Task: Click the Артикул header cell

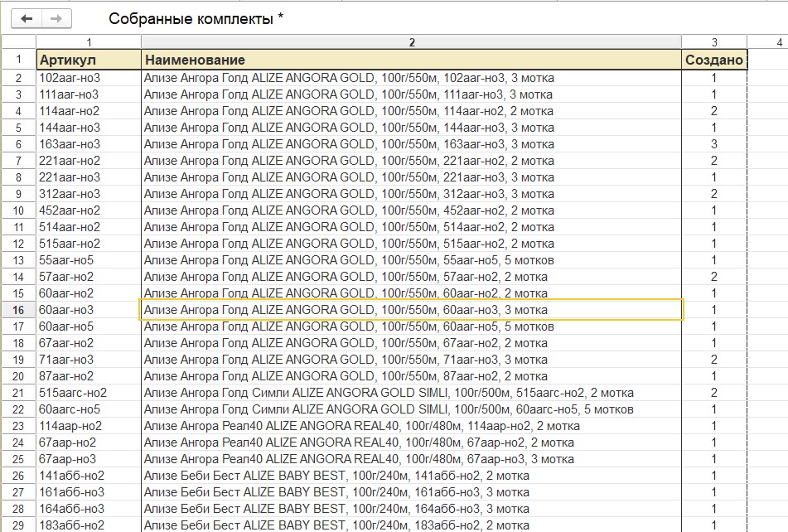Action: pos(89,60)
